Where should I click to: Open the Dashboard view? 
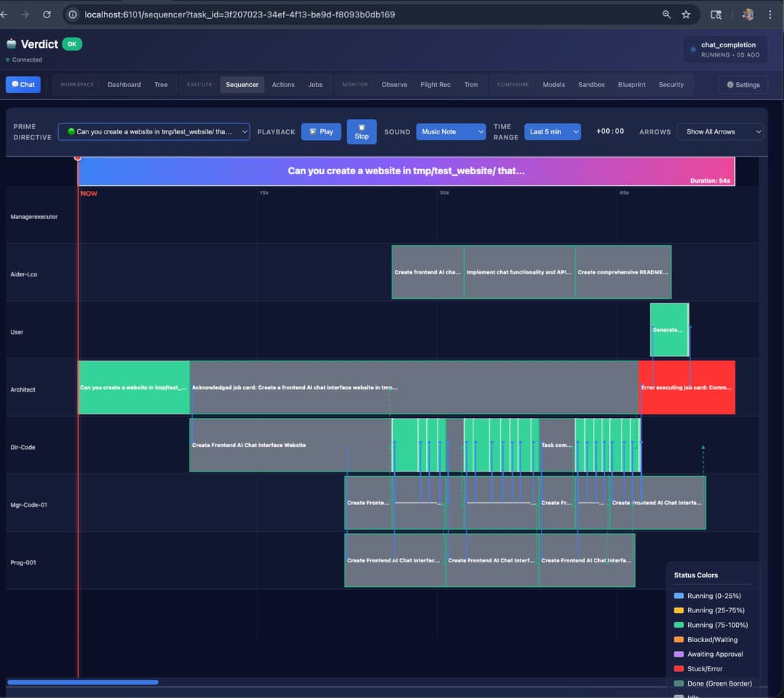124,84
